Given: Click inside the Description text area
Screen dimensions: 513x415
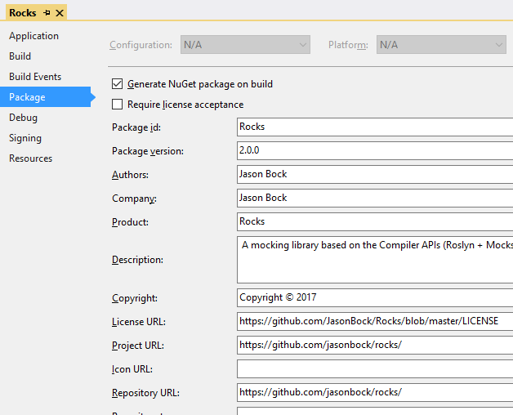Looking at the screenshot, I should [375, 260].
